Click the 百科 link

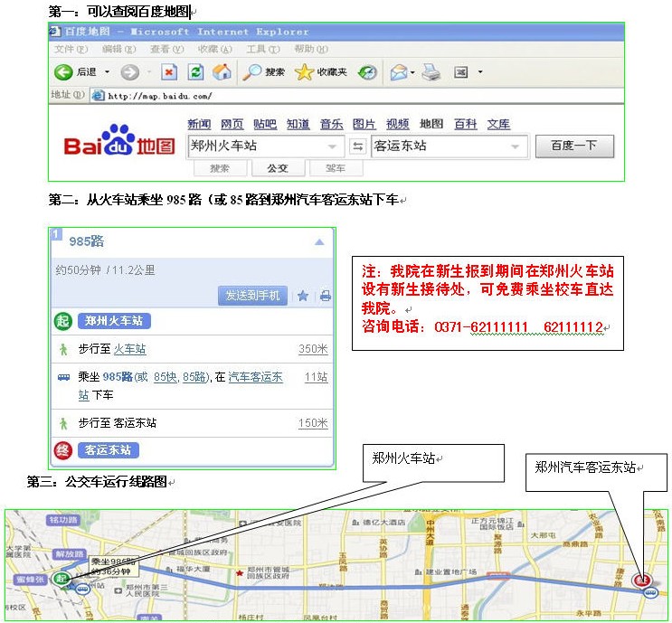point(465,124)
